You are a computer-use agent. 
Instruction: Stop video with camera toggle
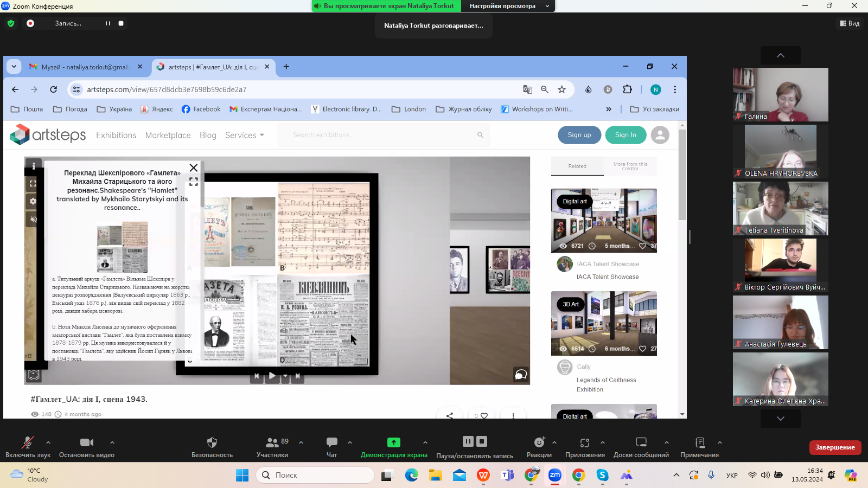coord(86,442)
